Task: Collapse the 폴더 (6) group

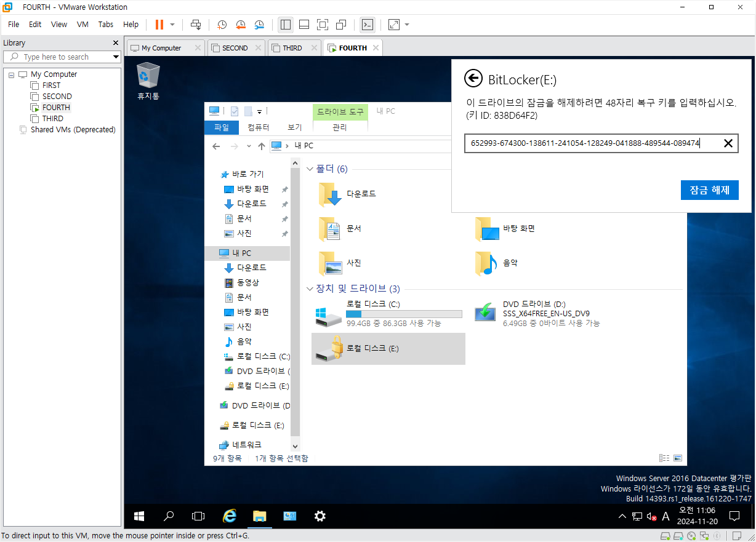Action: pos(310,169)
